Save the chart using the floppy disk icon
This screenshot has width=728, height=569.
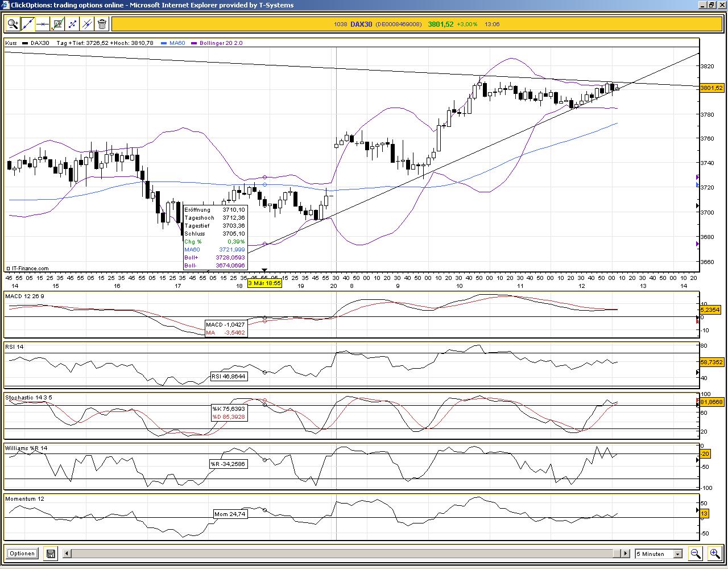coord(50,553)
